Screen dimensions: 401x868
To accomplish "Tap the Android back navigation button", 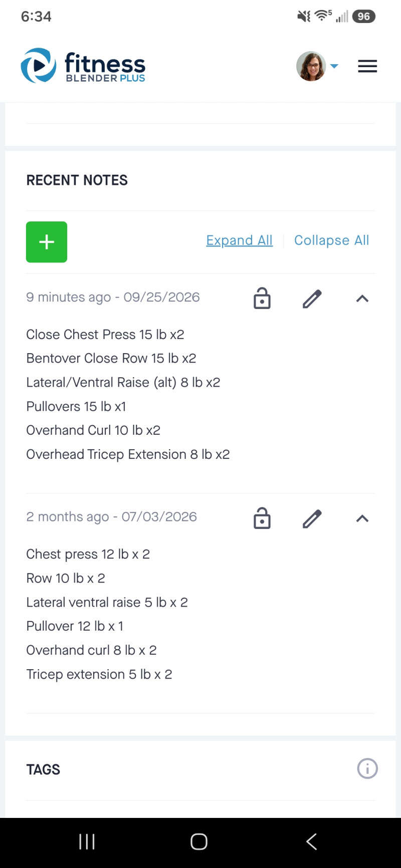I will 311,841.
